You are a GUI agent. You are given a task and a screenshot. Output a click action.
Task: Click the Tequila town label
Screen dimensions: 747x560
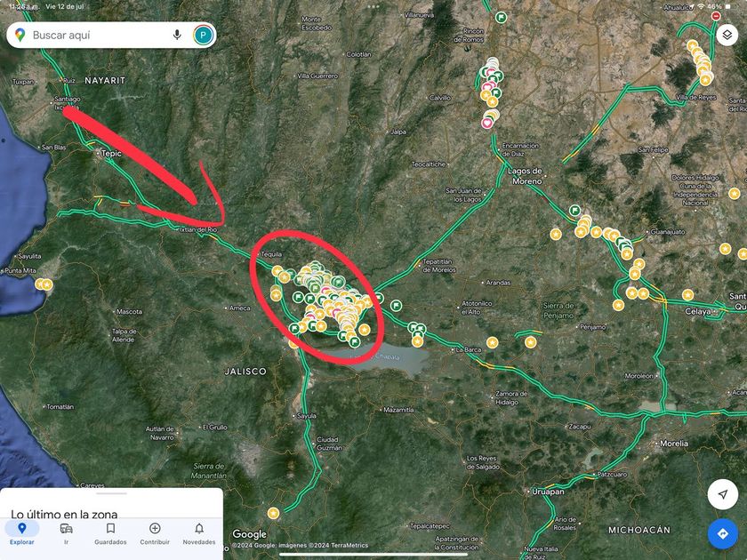(271, 254)
